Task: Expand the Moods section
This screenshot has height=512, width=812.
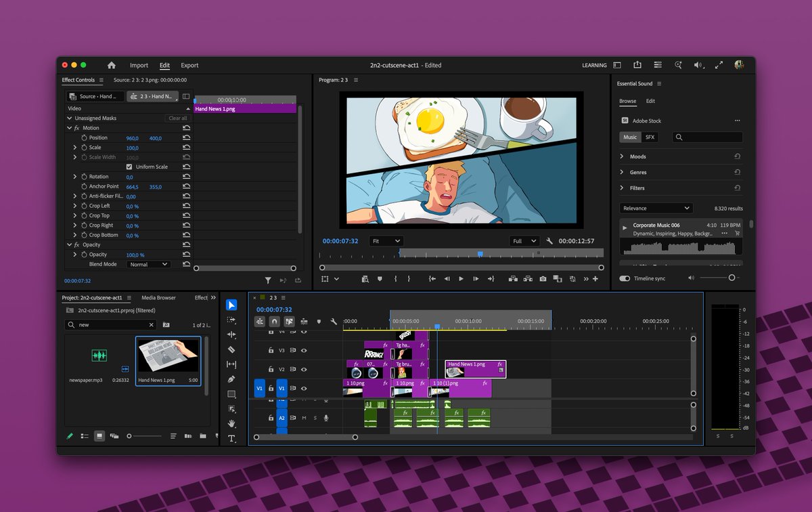Action: (622, 156)
